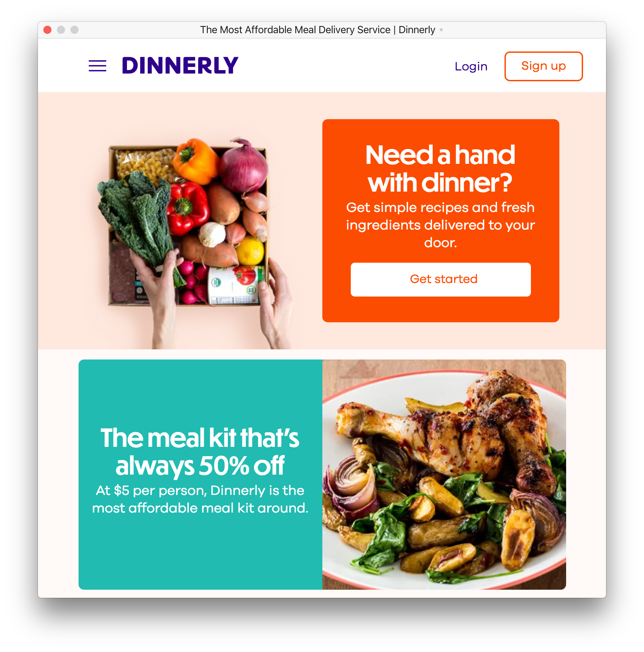
Task: Click the document-edited dot beside title
Action: (441, 30)
